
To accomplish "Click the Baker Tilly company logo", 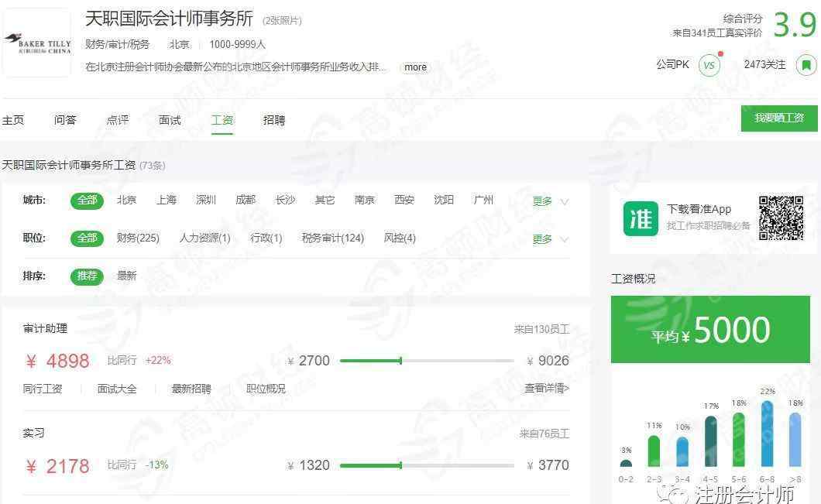I will pyautogui.click(x=36, y=43).
